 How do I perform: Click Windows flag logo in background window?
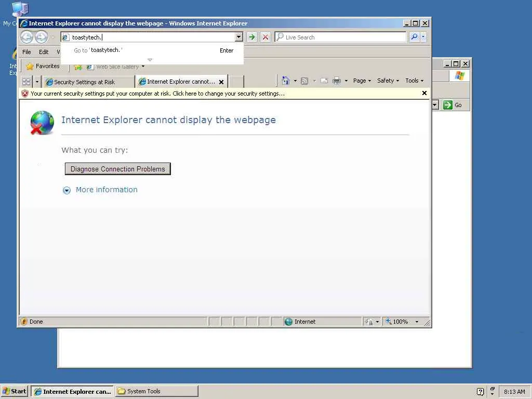[x=460, y=75]
